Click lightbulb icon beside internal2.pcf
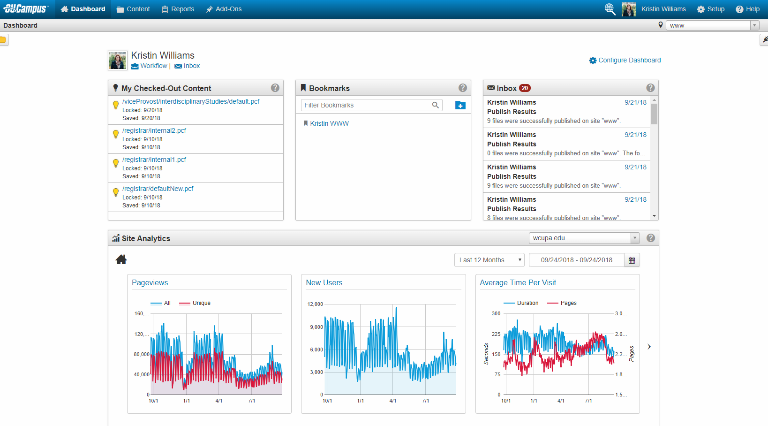The width and height of the screenshot is (768, 426). [116, 133]
